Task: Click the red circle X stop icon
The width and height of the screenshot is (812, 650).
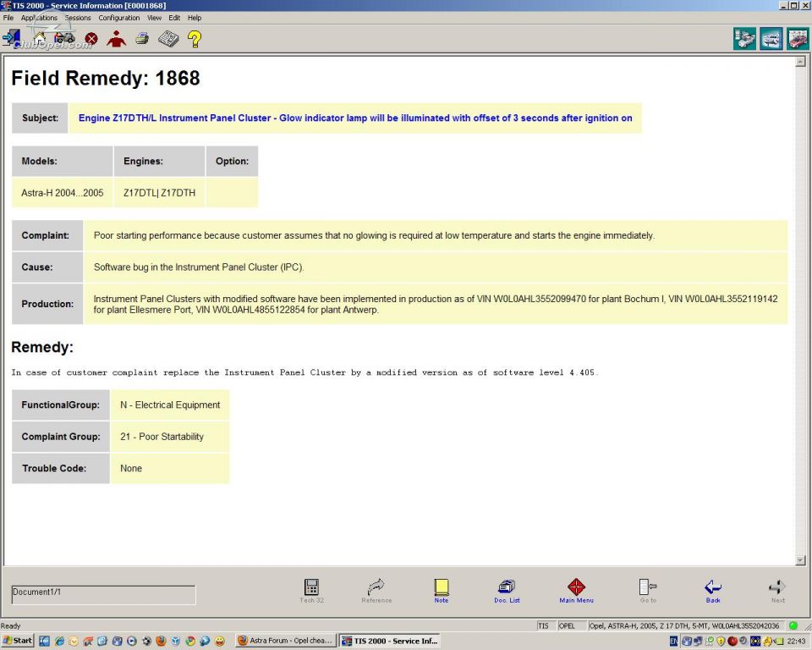Action: (x=91, y=39)
